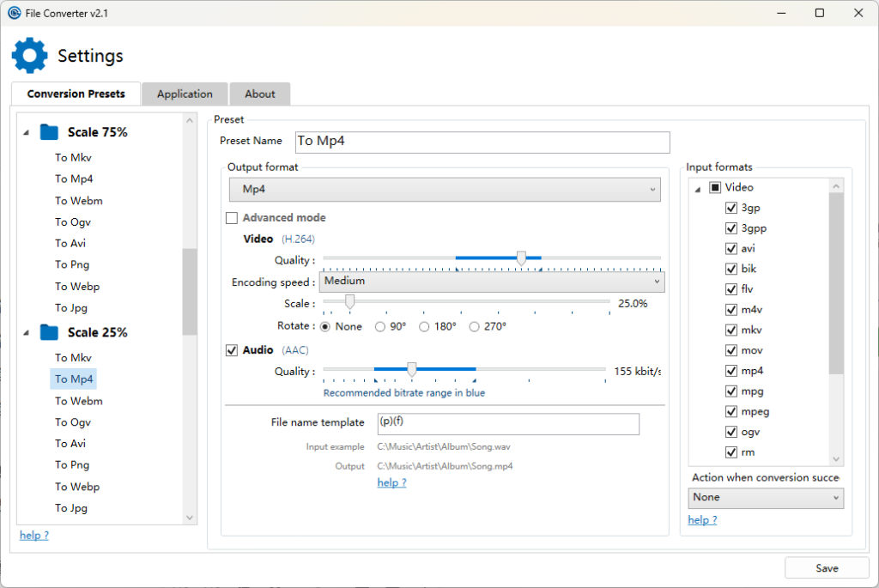
Task: Collapse the Video input formats tree
Action: (697, 188)
